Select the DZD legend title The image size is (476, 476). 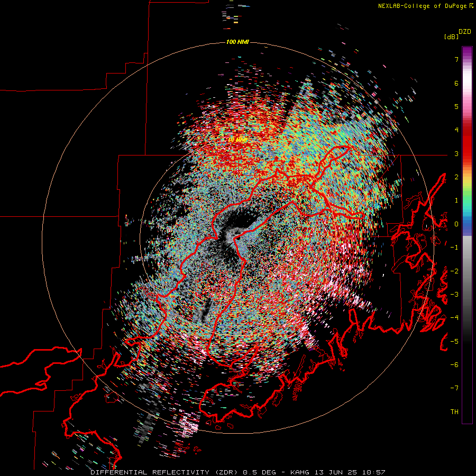465,32
